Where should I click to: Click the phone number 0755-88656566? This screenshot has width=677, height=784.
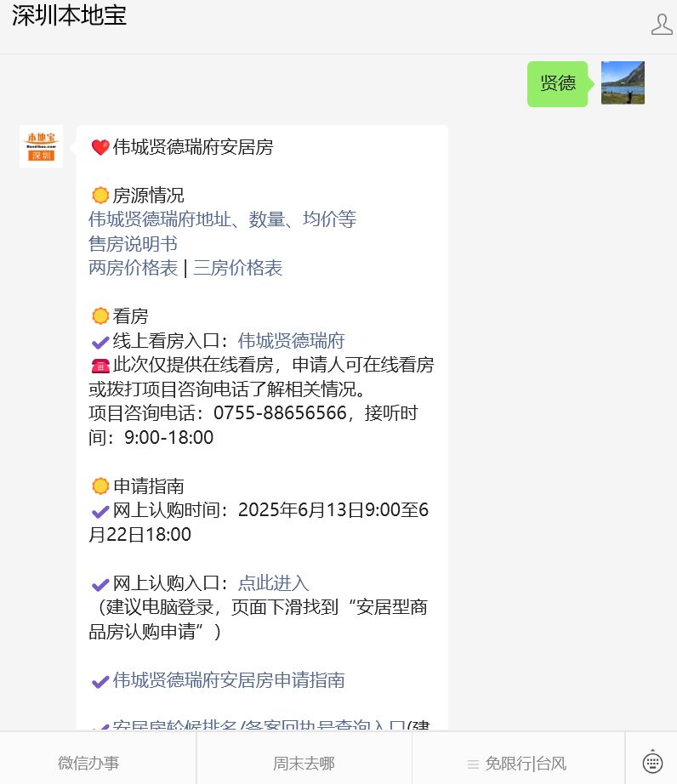[280, 413]
